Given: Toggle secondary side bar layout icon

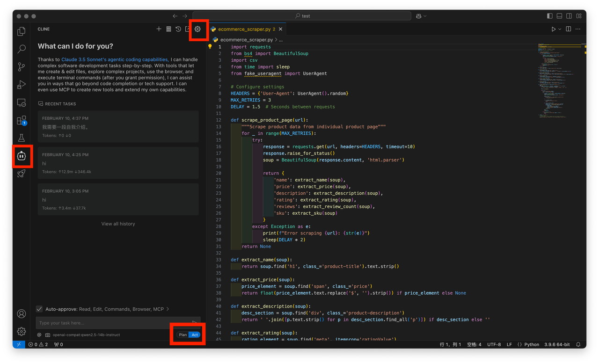Looking at the screenshot, I should 569,16.
